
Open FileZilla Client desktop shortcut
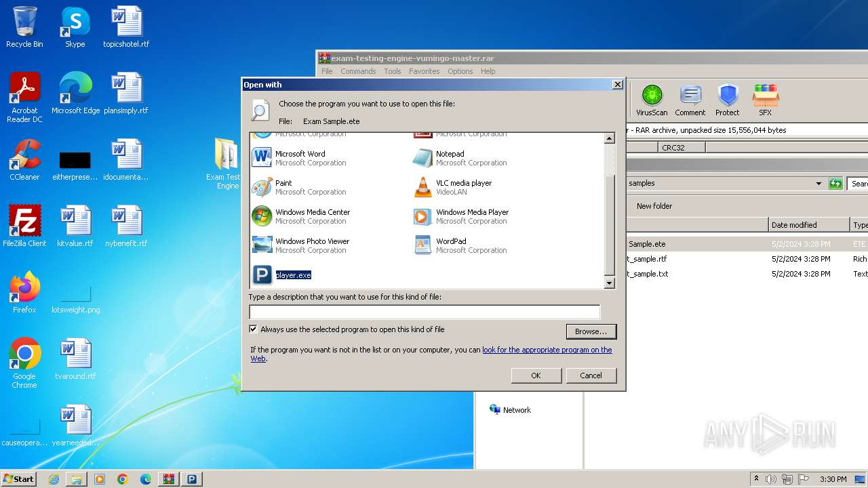tap(24, 226)
